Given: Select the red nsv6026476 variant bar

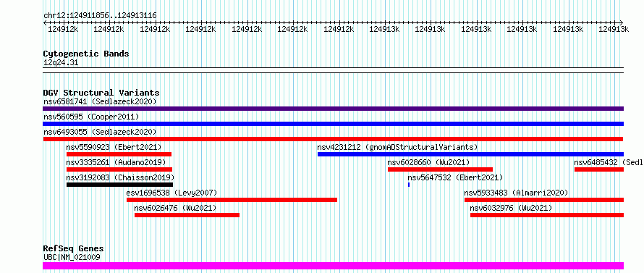Looking at the screenshot, I should pos(187,215).
